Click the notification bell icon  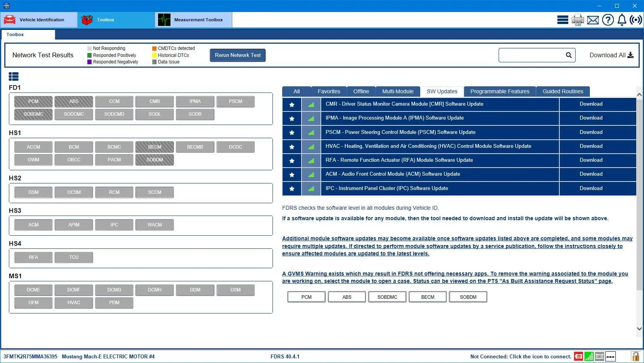[x=622, y=20]
